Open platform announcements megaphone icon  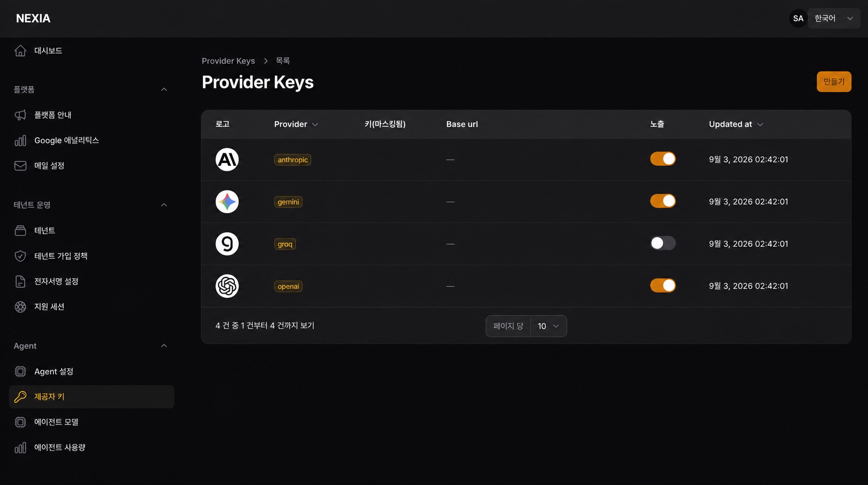pyautogui.click(x=20, y=115)
